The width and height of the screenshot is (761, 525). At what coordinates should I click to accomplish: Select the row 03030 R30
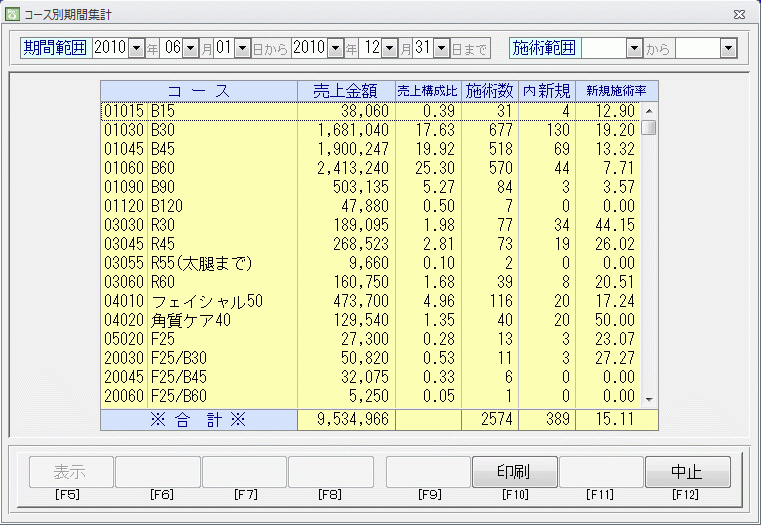371,225
